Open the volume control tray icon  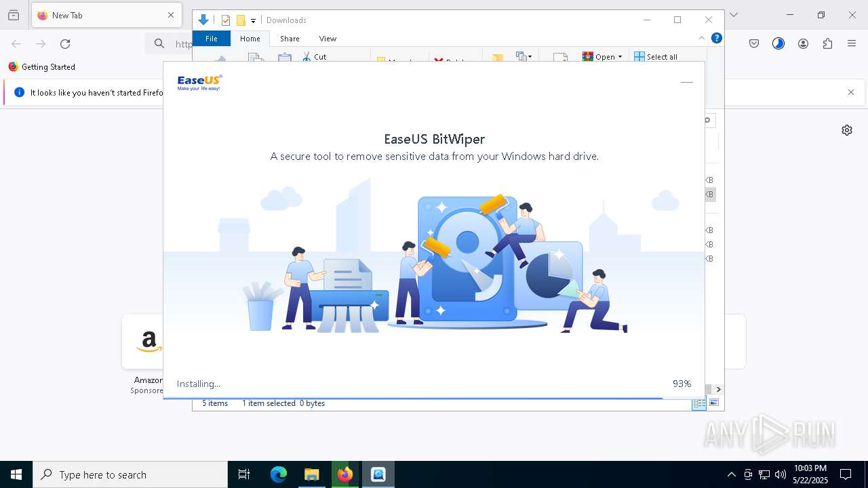point(781,474)
